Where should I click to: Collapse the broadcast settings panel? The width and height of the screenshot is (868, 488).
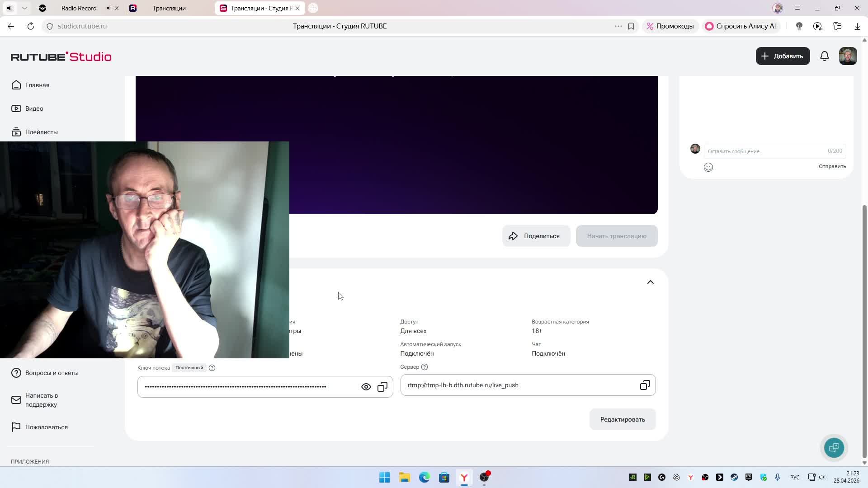tap(650, 282)
